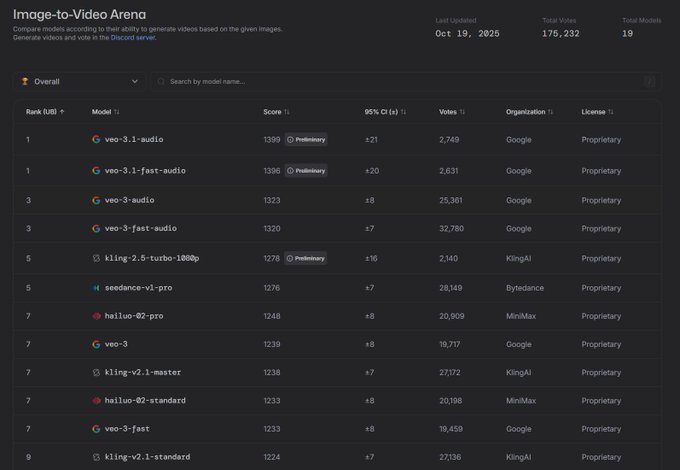Click the score 1399 cell

point(272,140)
